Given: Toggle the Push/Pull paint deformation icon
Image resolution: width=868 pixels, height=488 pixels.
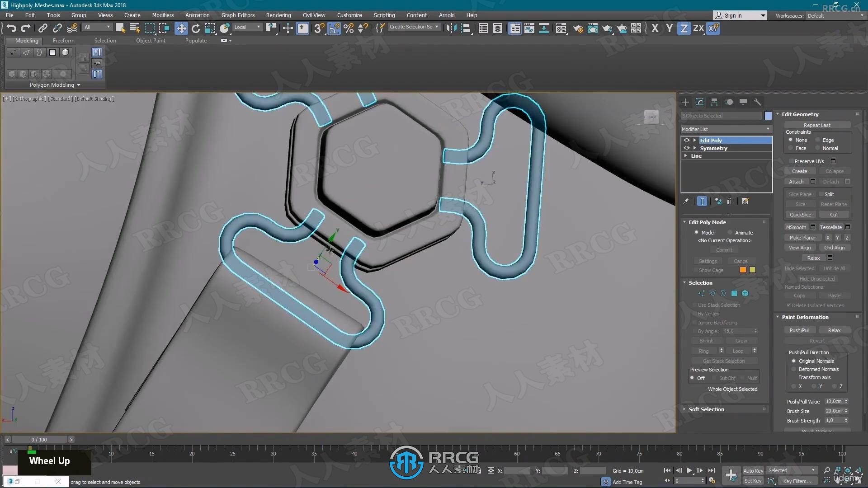Looking at the screenshot, I should [x=799, y=329].
